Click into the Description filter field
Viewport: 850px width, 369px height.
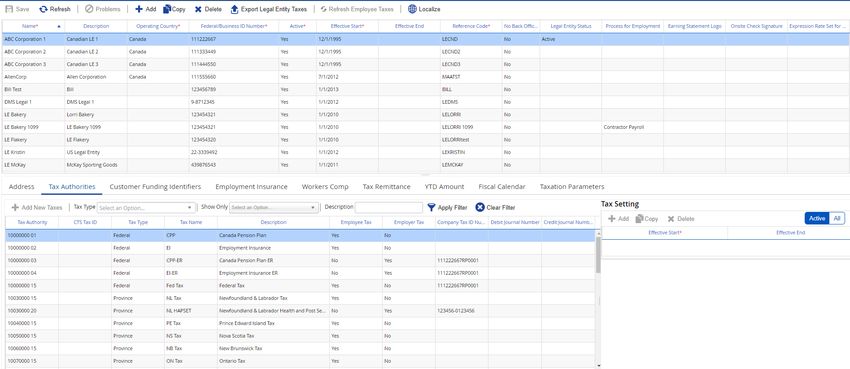pyautogui.click(x=389, y=208)
